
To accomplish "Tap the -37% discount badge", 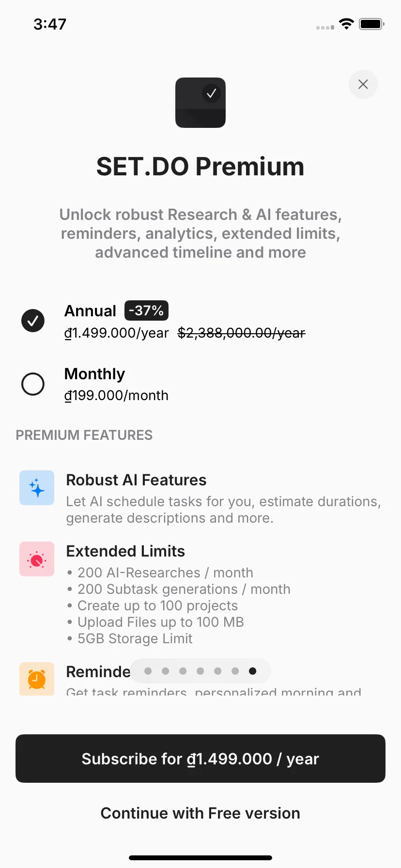I will point(146,310).
